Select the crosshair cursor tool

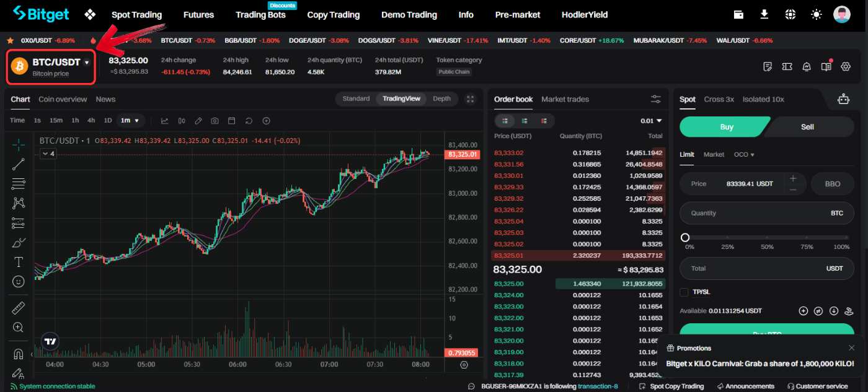(x=19, y=145)
